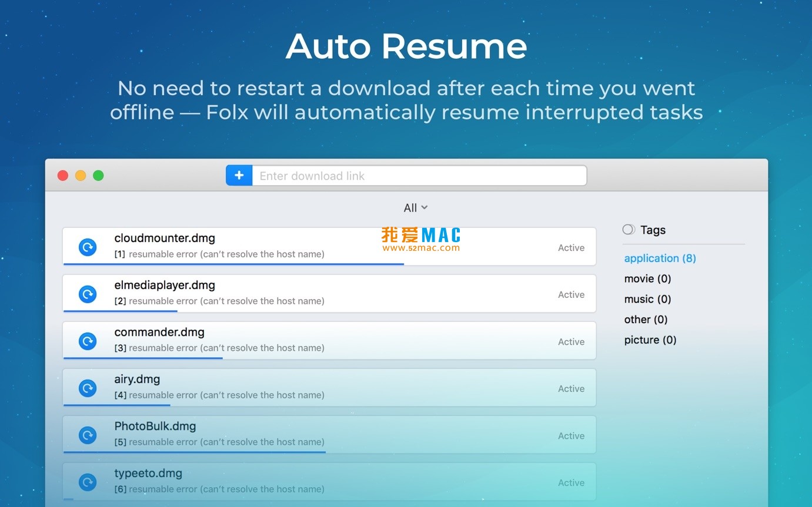Filter downloads by movie tag
812x507 pixels.
[x=647, y=279]
